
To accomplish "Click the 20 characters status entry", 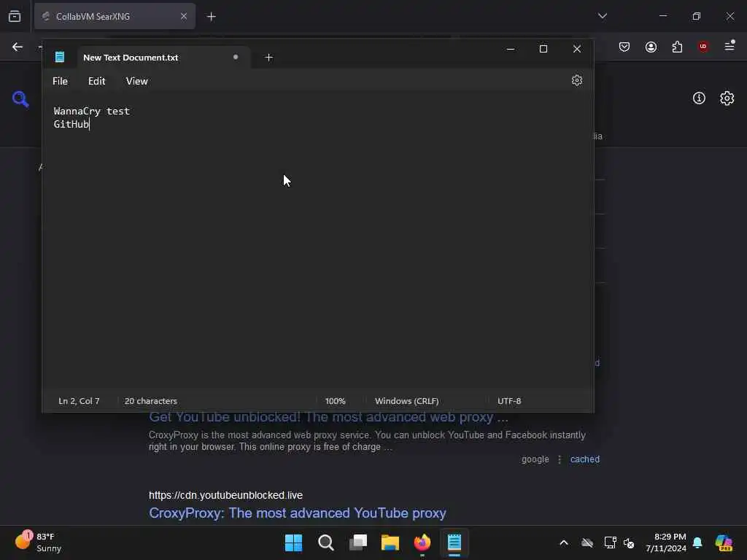I will tap(150, 401).
